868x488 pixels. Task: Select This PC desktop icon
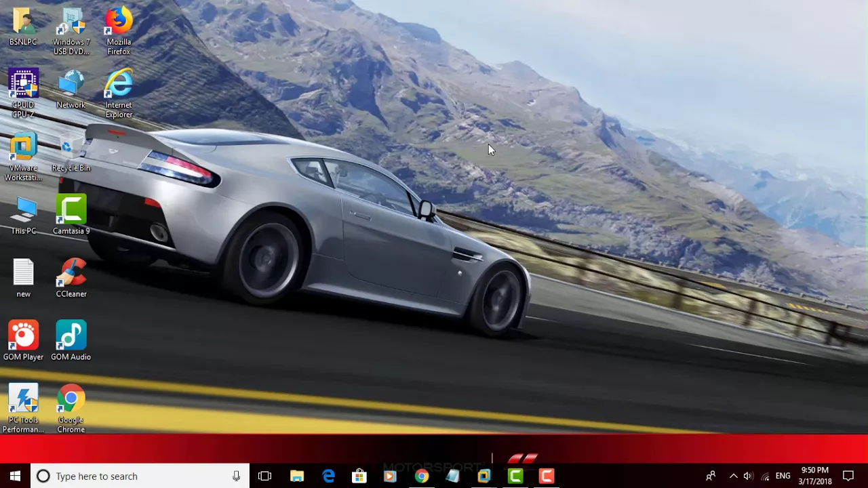tap(23, 216)
